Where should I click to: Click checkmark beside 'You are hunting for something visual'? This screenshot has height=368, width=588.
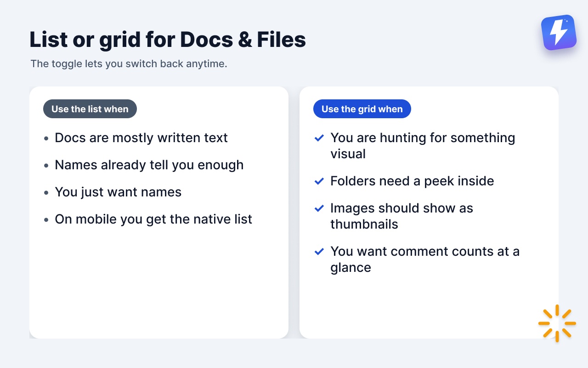click(319, 138)
